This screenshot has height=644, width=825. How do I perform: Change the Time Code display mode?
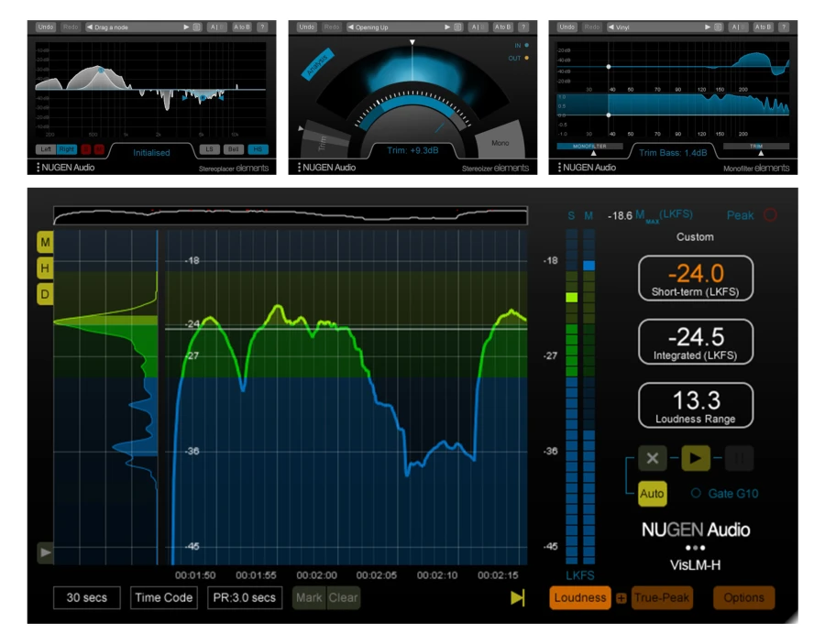[164, 597]
